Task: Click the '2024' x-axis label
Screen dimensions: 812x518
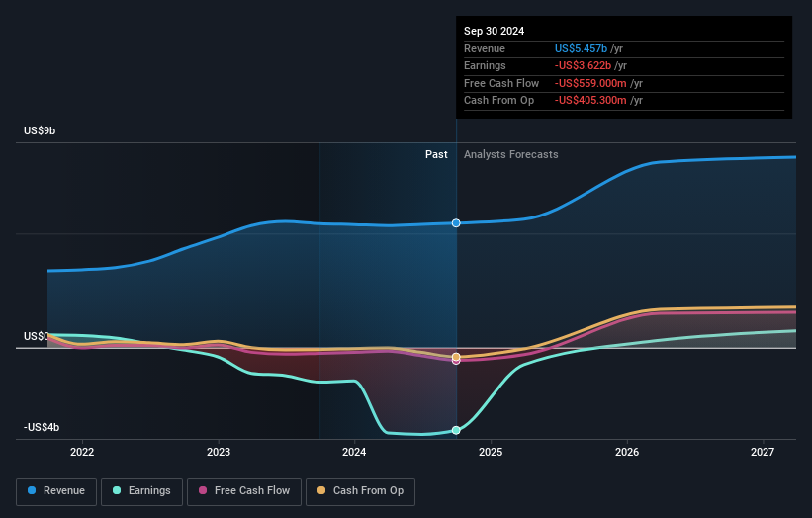Action: tap(354, 453)
